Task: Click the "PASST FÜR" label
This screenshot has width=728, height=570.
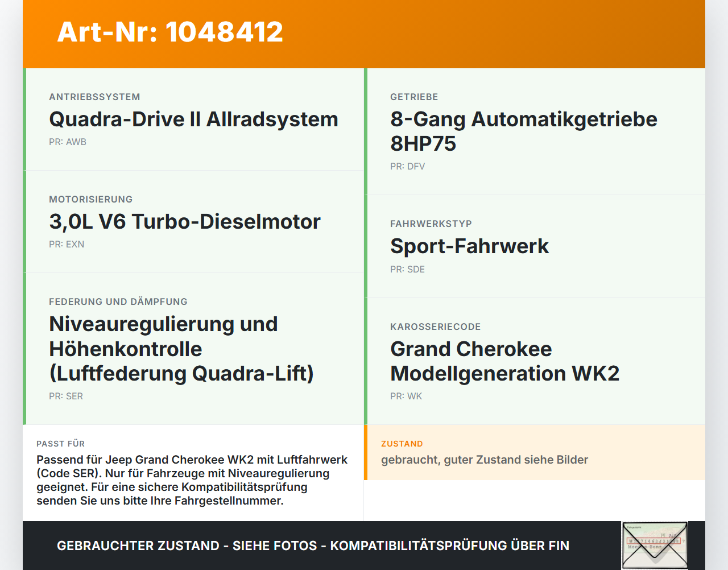Action: 60,444
